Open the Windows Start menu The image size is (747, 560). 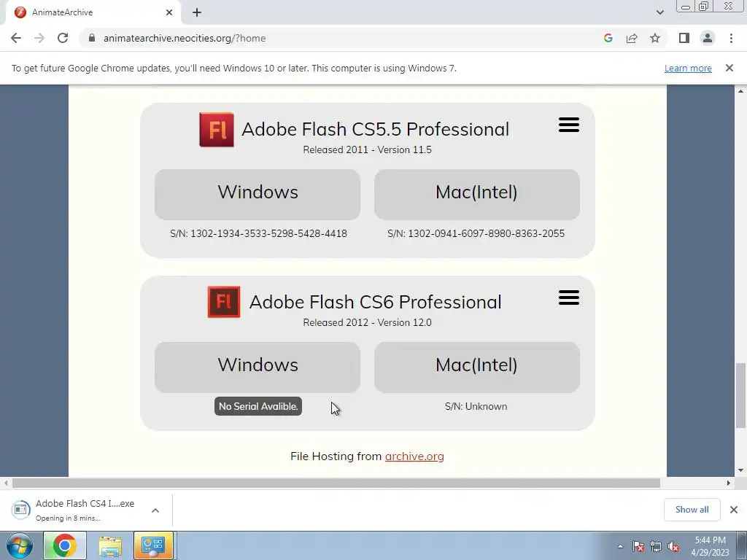click(20, 545)
